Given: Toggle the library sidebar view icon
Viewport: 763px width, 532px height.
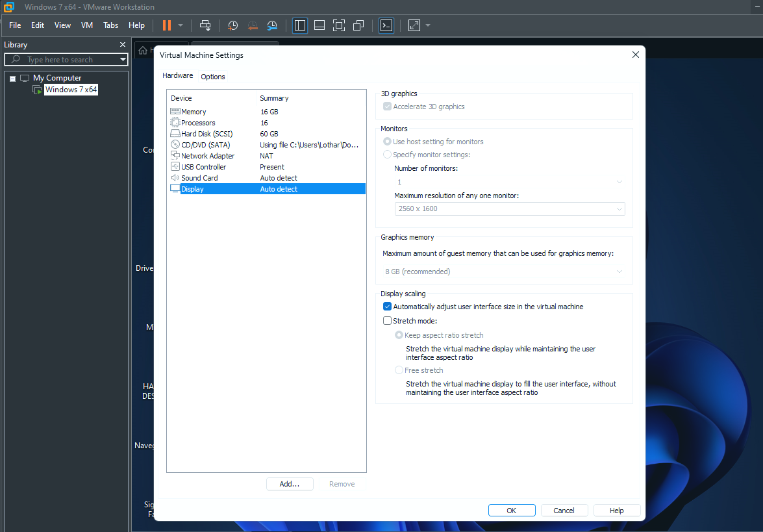Looking at the screenshot, I should (300, 25).
